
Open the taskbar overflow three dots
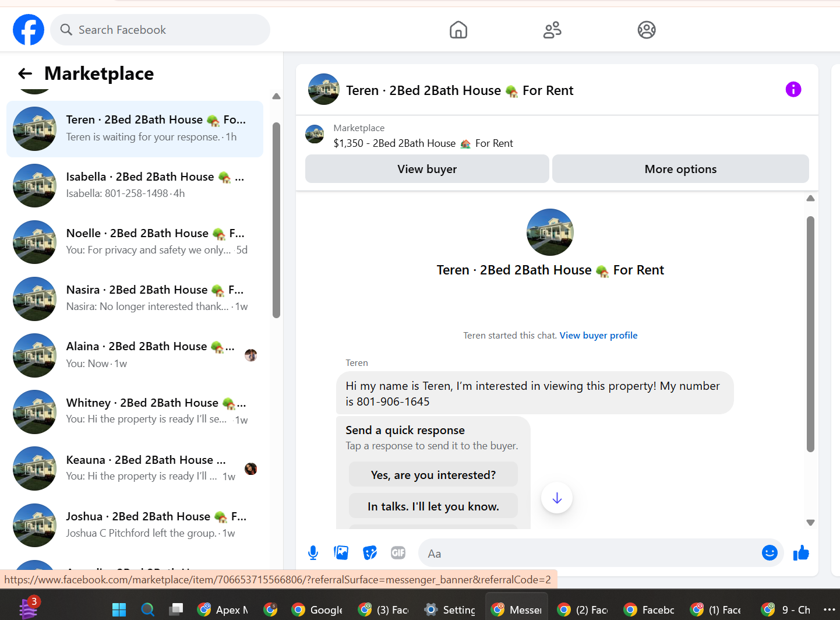[x=830, y=610]
